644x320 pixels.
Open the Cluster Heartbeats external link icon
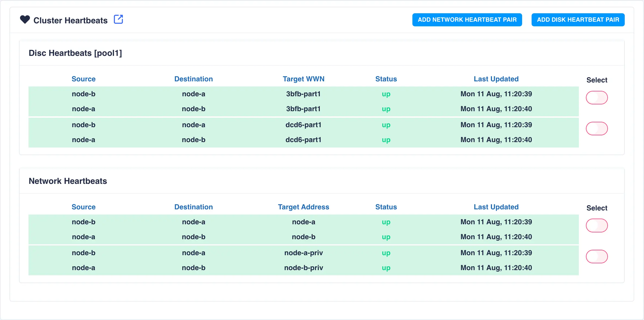[118, 20]
